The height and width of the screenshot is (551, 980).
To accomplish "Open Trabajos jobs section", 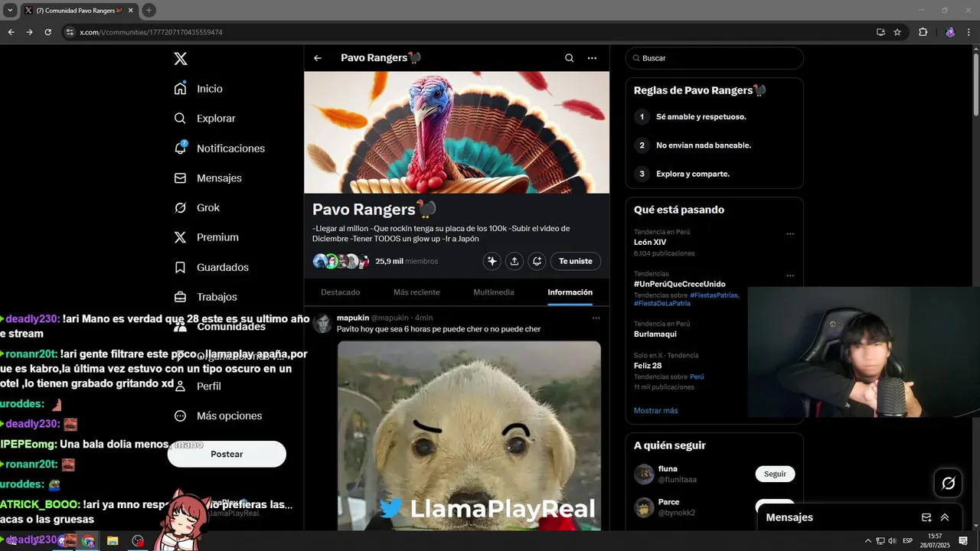I will pos(205,297).
